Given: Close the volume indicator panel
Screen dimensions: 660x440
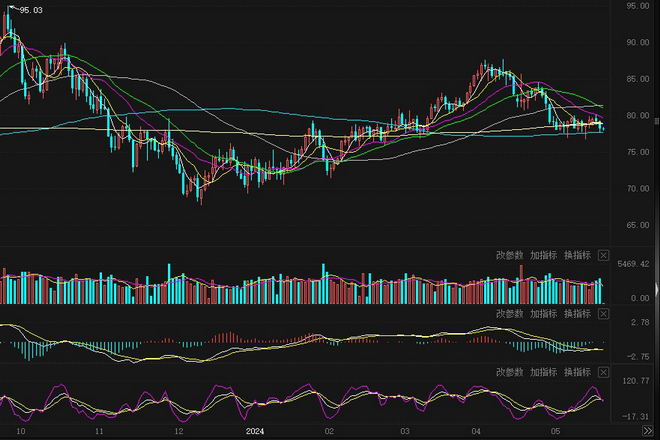Looking at the screenshot, I should [604, 255].
